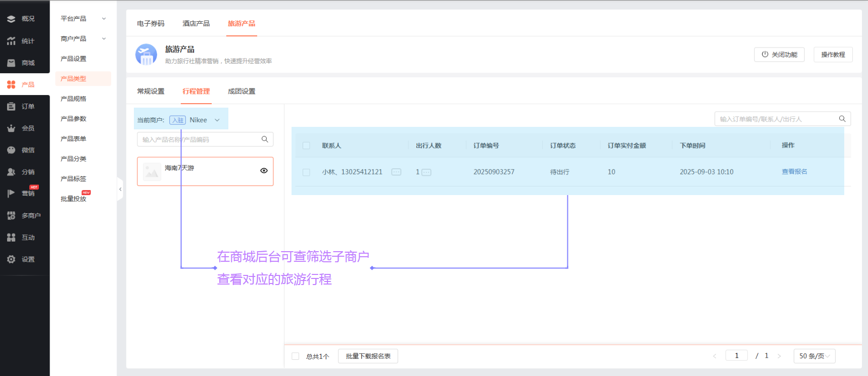Open the 统计 statistics sidebar icon
This screenshot has width=868, height=376.
(11, 41)
